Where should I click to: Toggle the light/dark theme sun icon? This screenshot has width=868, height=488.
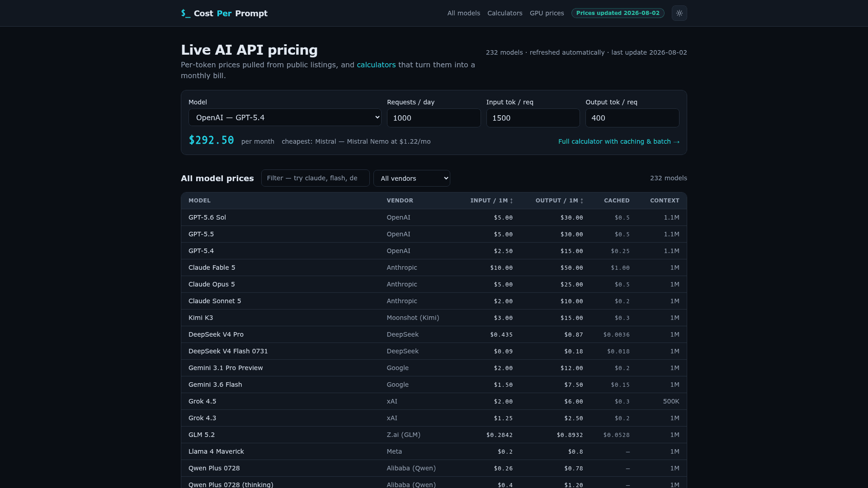[679, 13]
